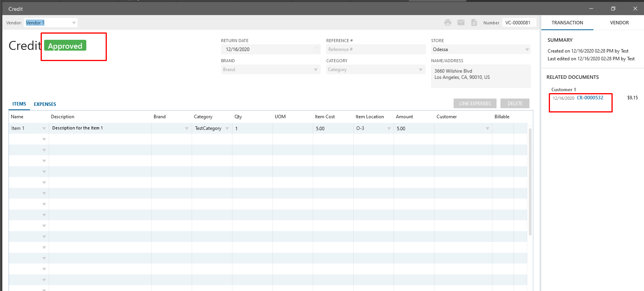The height and width of the screenshot is (291, 644).
Task: Email the credit using the envelope icon
Action: 461,22
